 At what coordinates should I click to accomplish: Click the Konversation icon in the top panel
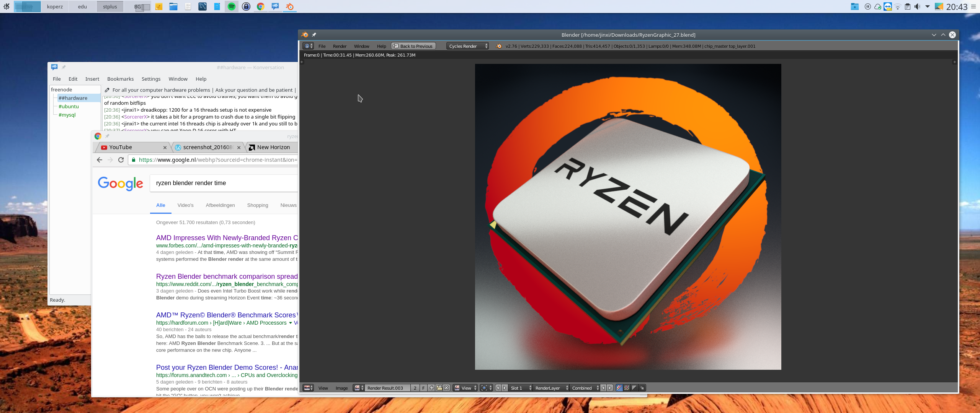(275, 7)
